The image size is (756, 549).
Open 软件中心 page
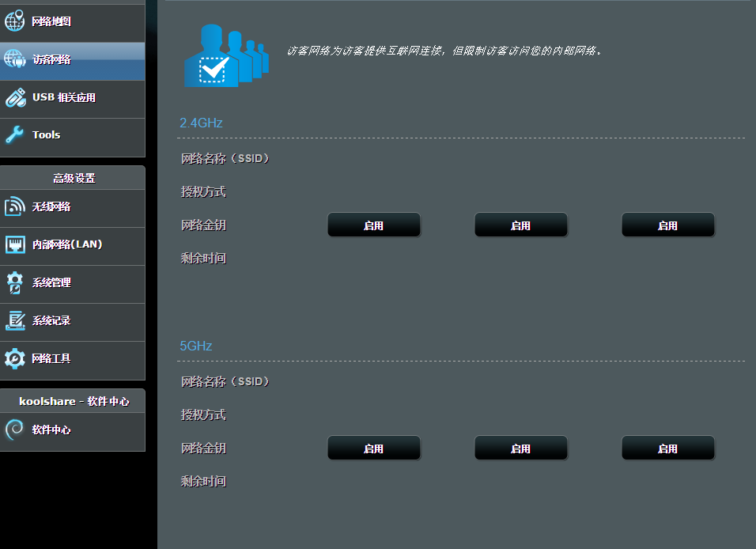72,432
